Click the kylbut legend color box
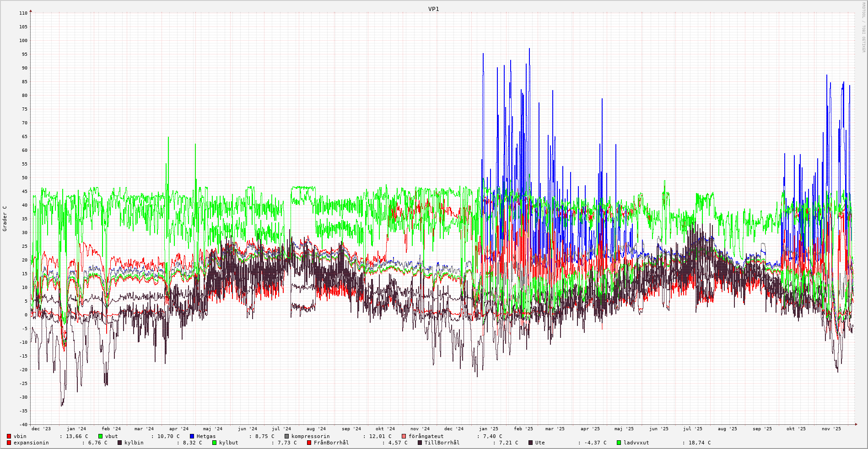 [214, 443]
